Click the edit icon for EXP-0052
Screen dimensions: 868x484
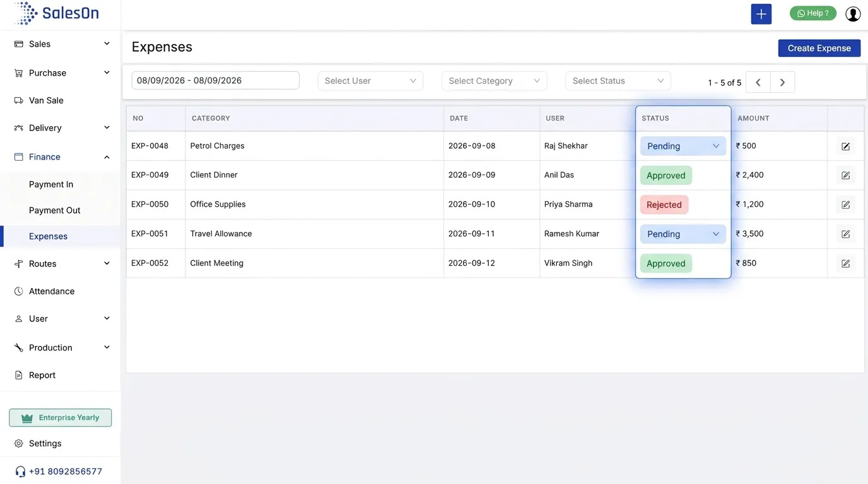point(846,263)
